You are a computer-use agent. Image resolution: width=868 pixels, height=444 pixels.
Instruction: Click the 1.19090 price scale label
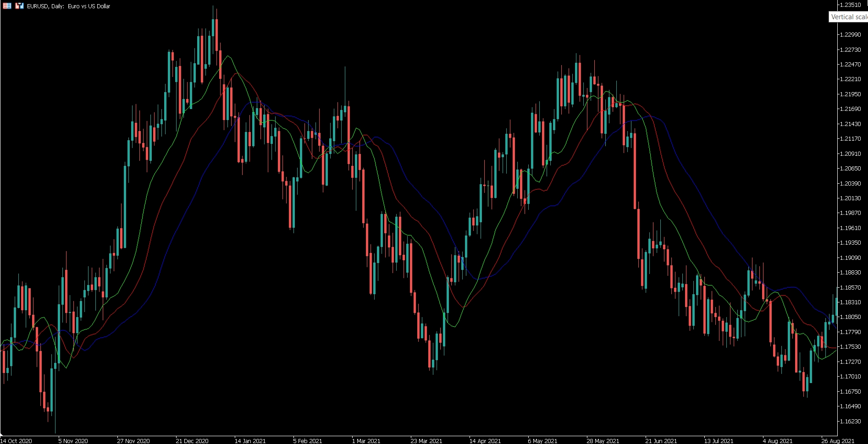pos(850,258)
